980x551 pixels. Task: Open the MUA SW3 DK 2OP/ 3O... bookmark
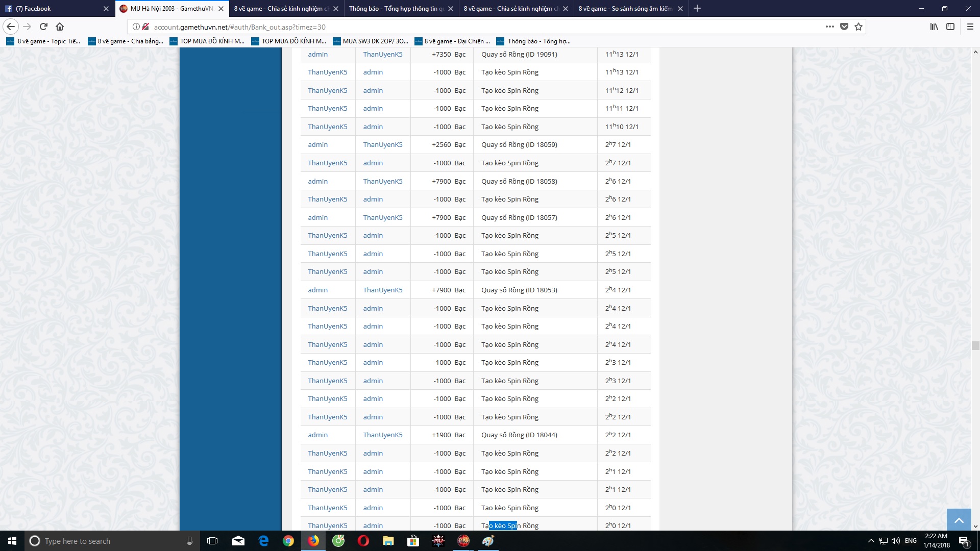click(371, 41)
